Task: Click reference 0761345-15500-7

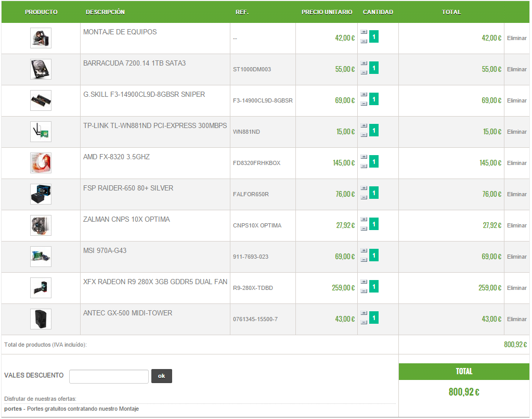Action: 255,319
